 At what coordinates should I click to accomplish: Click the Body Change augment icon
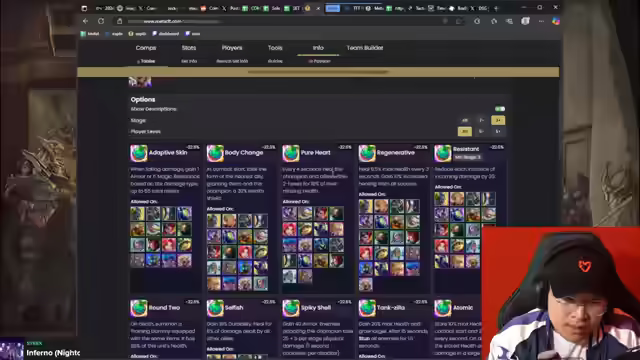click(x=215, y=153)
